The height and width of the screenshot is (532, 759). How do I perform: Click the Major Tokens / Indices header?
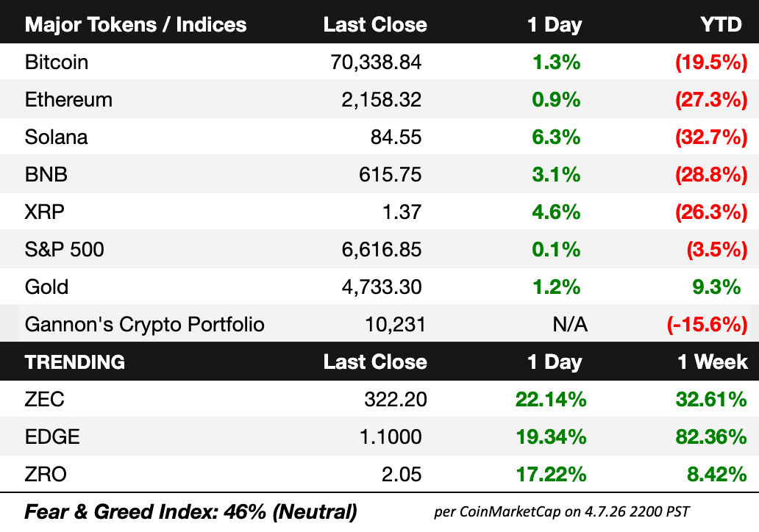136,24
